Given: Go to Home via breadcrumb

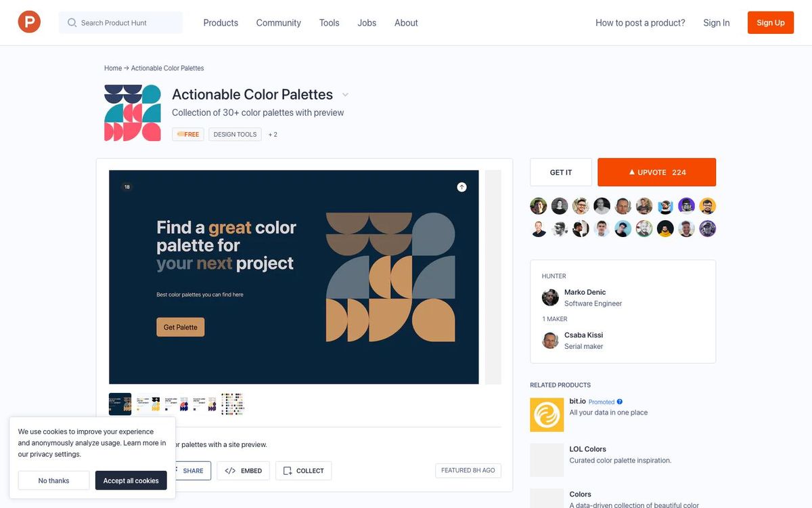Looking at the screenshot, I should pos(112,68).
